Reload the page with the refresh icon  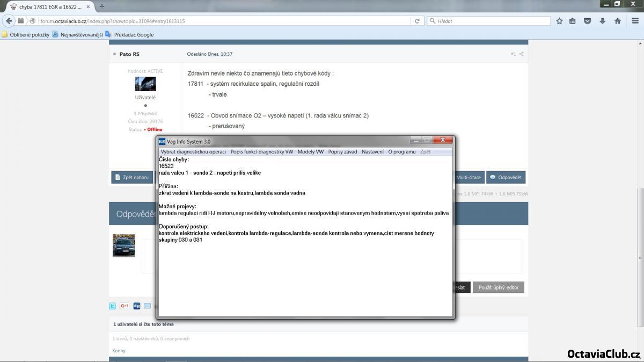pos(417,21)
